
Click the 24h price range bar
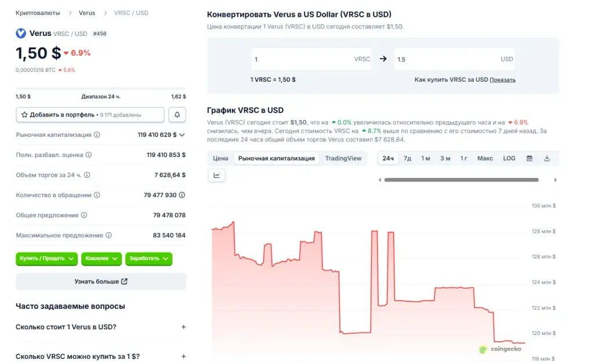point(101,89)
